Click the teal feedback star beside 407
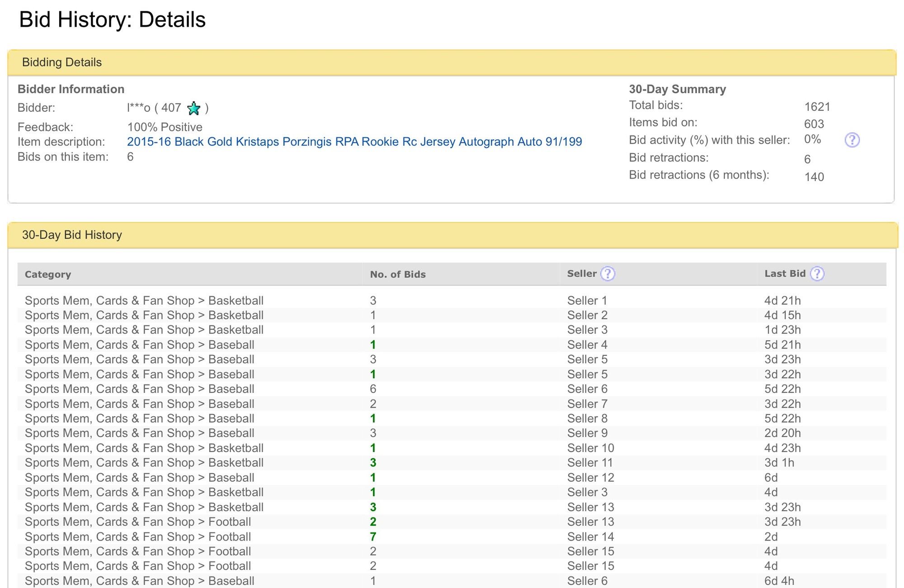The image size is (904, 588). (x=193, y=108)
